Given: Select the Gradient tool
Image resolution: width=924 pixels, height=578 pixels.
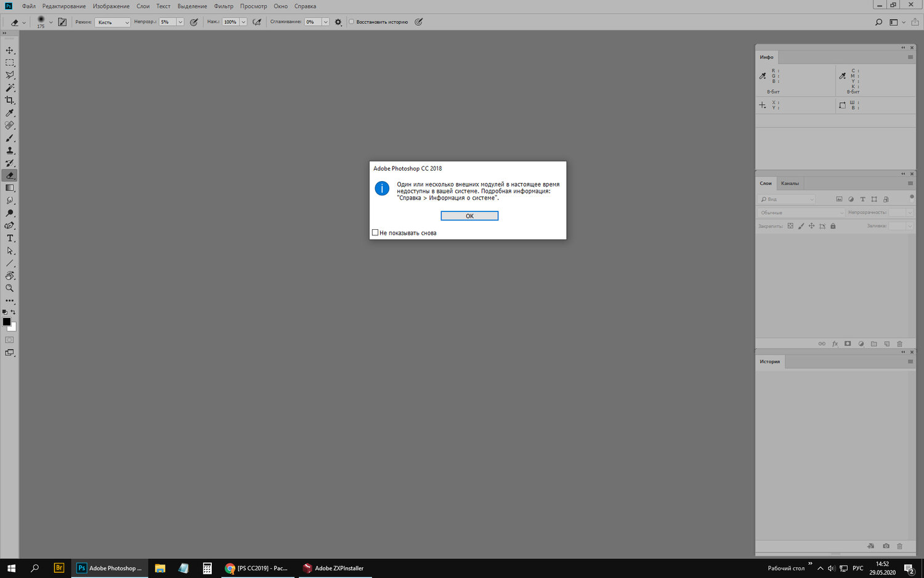Looking at the screenshot, I should [x=10, y=188].
